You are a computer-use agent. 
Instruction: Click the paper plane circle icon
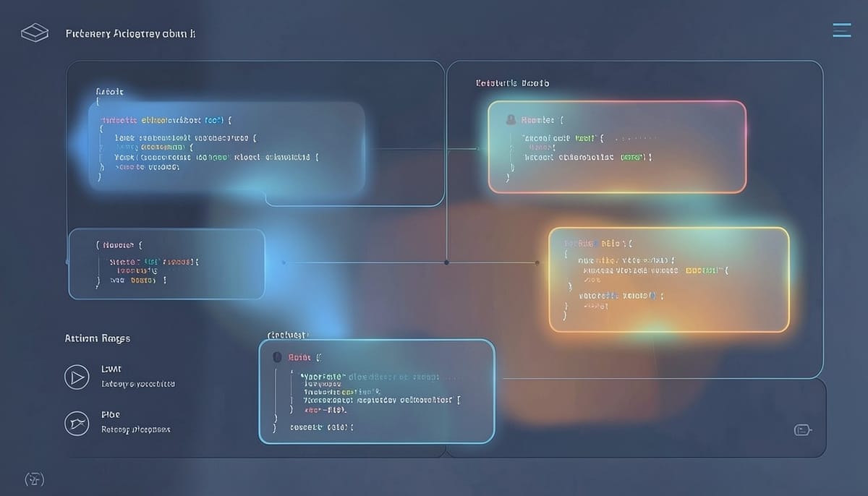[x=77, y=422]
